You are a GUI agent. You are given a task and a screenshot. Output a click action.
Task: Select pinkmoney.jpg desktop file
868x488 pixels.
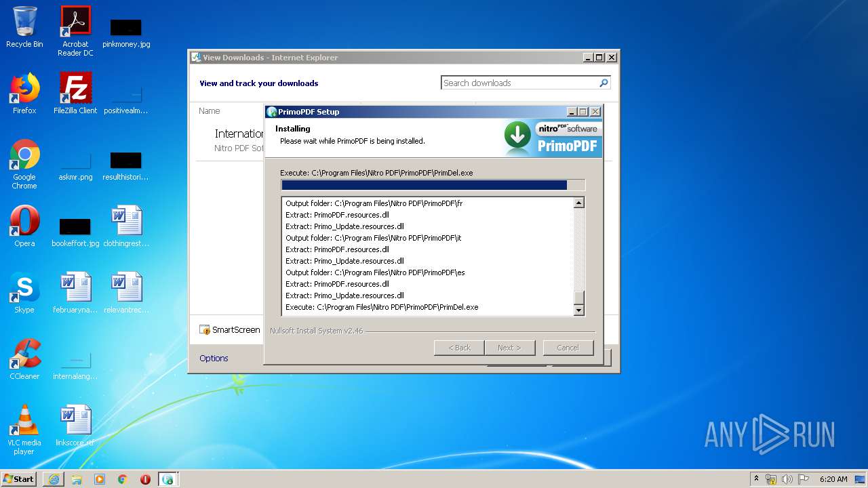[126, 33]
